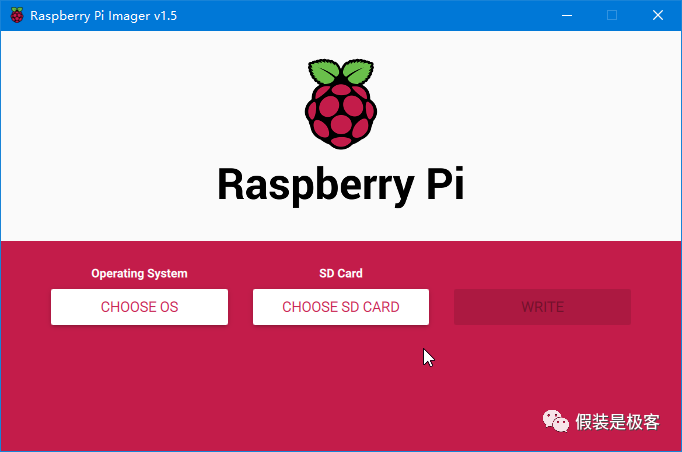Click the 'Operating System' label
Screen dimensions: 682x452
click(x=139, y=273)
